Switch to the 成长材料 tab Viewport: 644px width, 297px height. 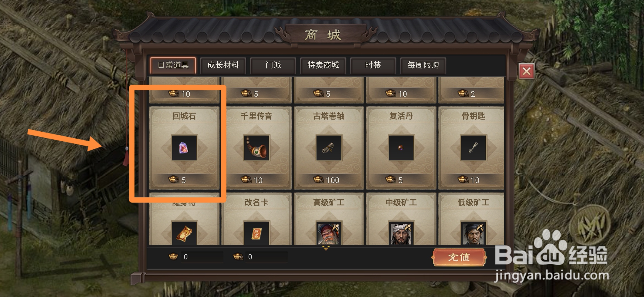[223, 65]
